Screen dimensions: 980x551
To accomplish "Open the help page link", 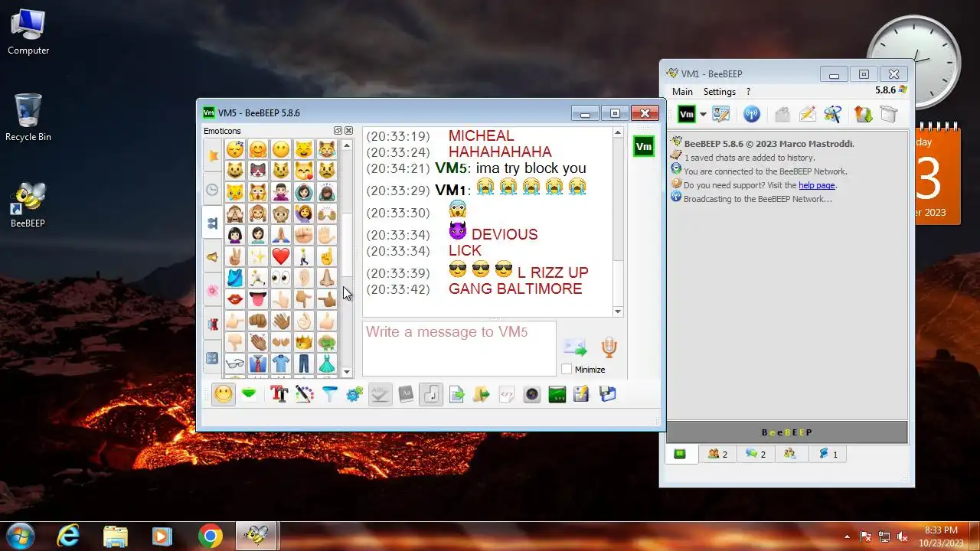I will [817, 185].
